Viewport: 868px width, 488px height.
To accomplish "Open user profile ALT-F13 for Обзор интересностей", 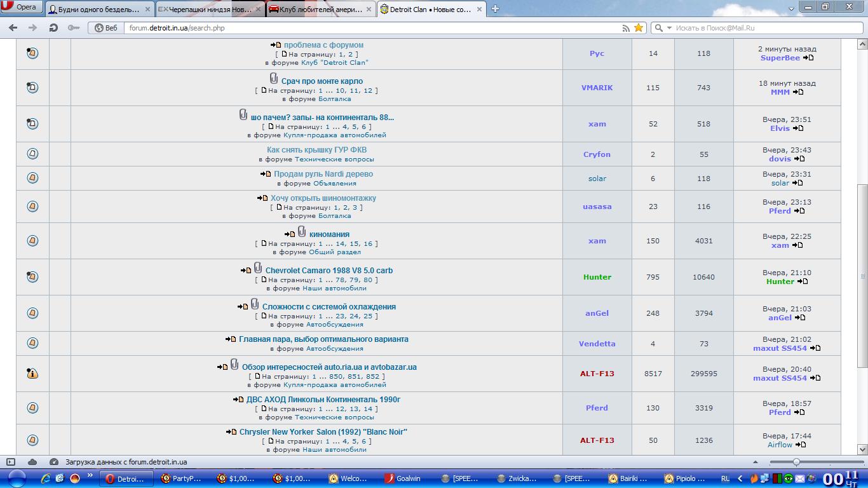I will (x=597, y=374).
